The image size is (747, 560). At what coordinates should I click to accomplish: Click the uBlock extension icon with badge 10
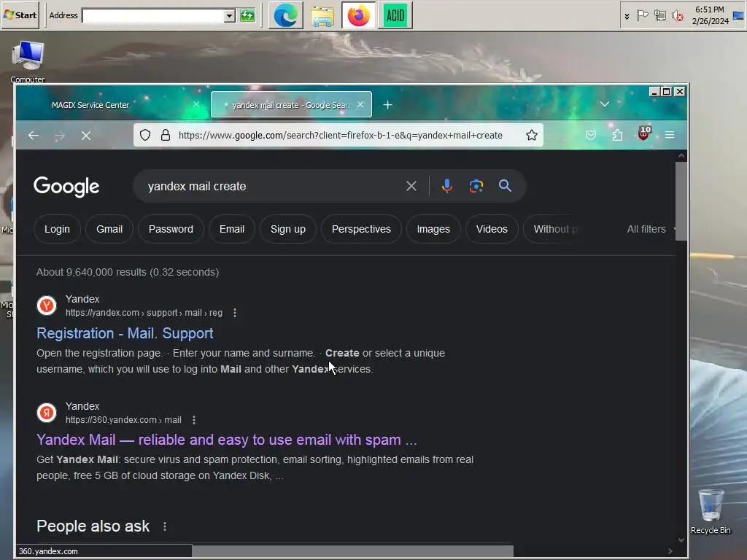643,134
